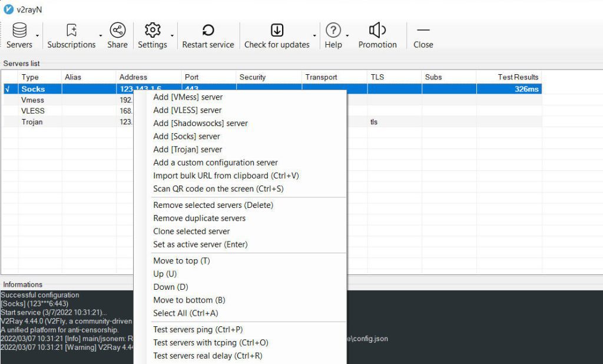Select the Vmess row in servers list

pos(33,101)
